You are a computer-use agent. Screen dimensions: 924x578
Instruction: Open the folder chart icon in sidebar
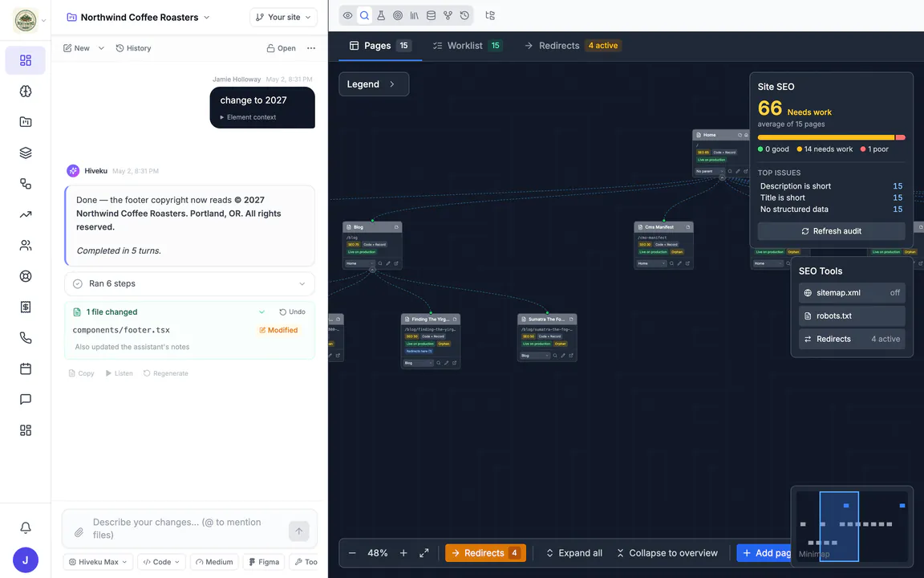click(26, 122)
